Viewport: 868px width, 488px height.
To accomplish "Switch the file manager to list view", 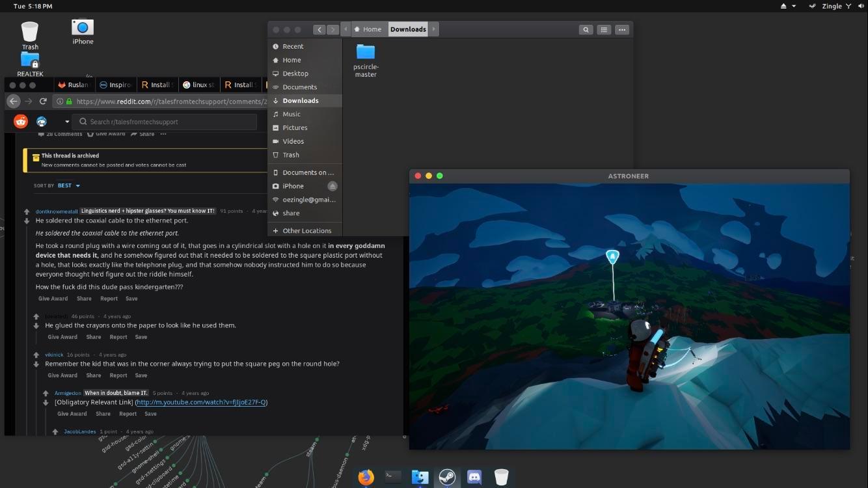I will [x=603, y=29].
